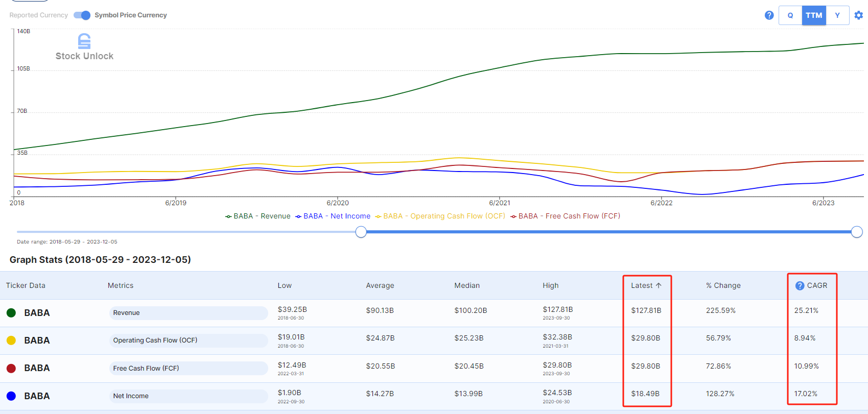This screenshot has width=868, height=414.
Task: Select the Operating Cash Flow (OCF) metric pill
Action: (x=189, y=340)
